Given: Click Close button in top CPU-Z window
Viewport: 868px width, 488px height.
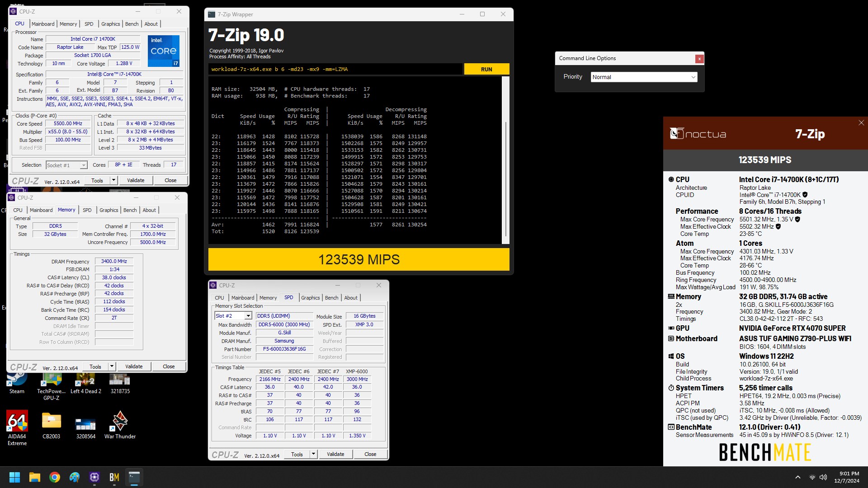Looking at the screenshot, I should click(x=170, y=180).
